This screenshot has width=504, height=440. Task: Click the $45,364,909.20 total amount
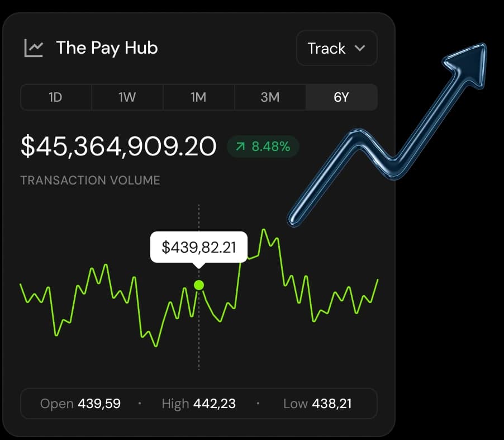pyautogui.click(x=118, y=146)
